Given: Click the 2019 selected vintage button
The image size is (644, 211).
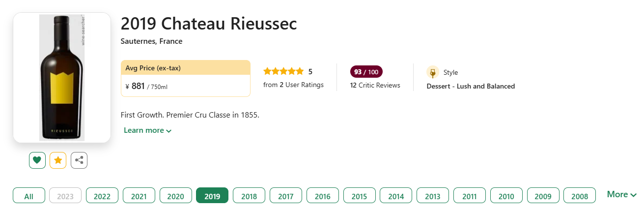Looking at the screenshot, I should (212, 196).
